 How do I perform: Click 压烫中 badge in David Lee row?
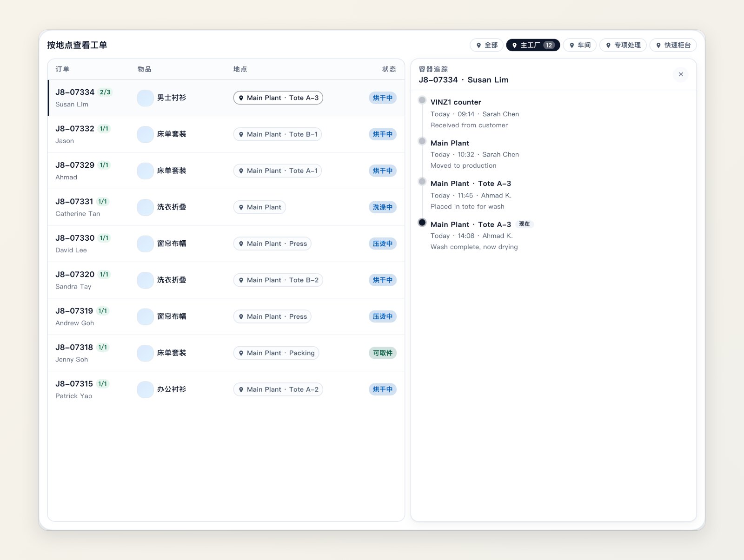[383, 244]
